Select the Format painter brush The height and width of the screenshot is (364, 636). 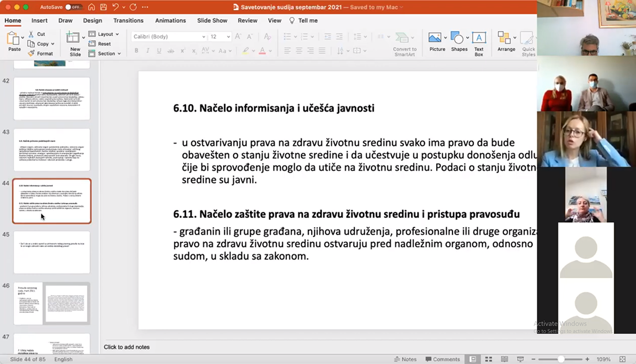click(x=41, y=54)
